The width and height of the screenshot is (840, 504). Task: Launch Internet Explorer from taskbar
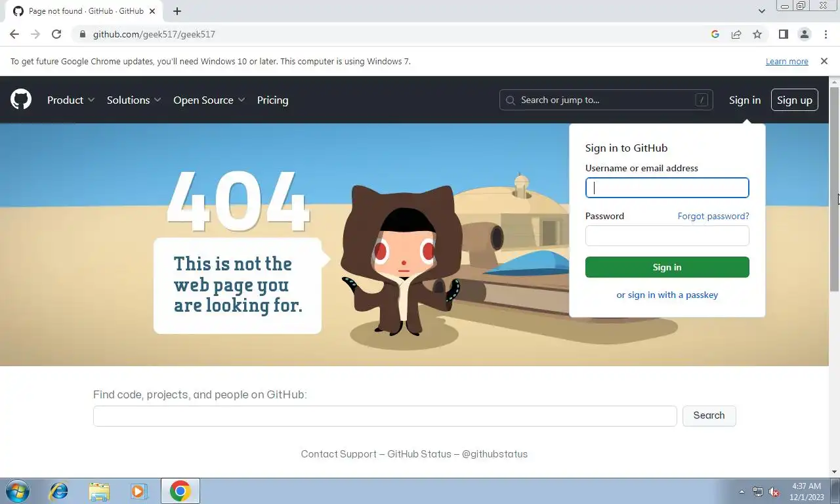58,491
